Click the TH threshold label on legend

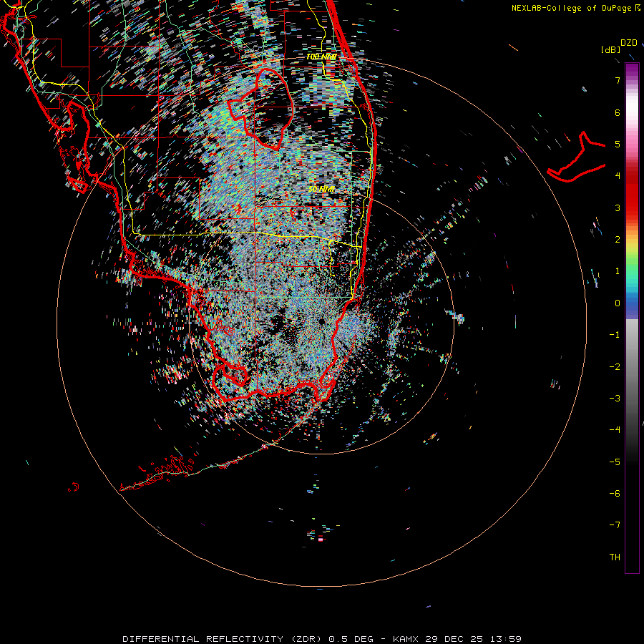615,557
